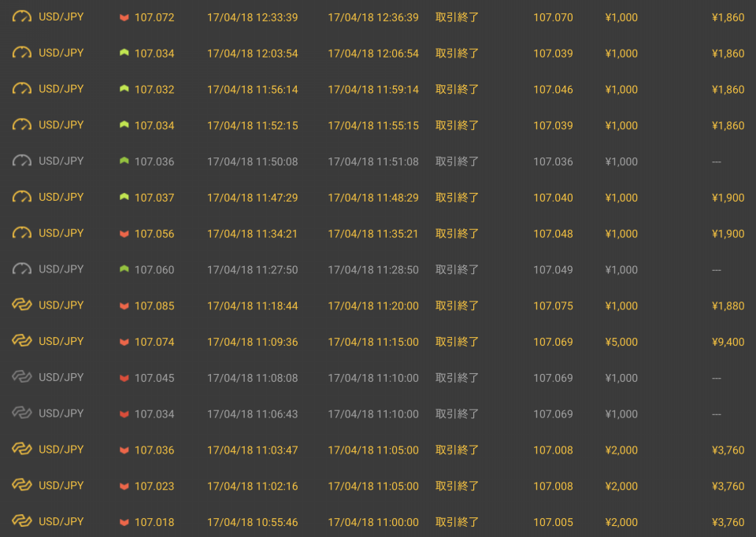Viewport: 756px width, 537px height.
Task: Click the gauge icon on the 11:47:29 trade
Action: point(22,197)
